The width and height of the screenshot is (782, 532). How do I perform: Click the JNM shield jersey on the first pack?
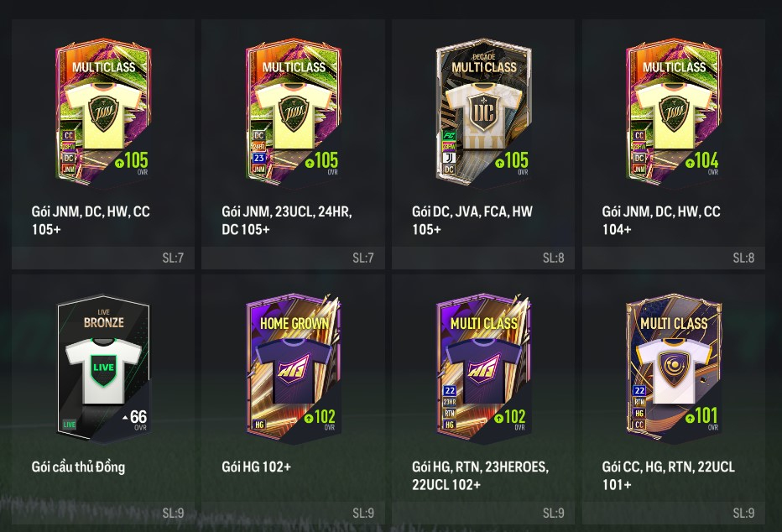coord(103,116)
